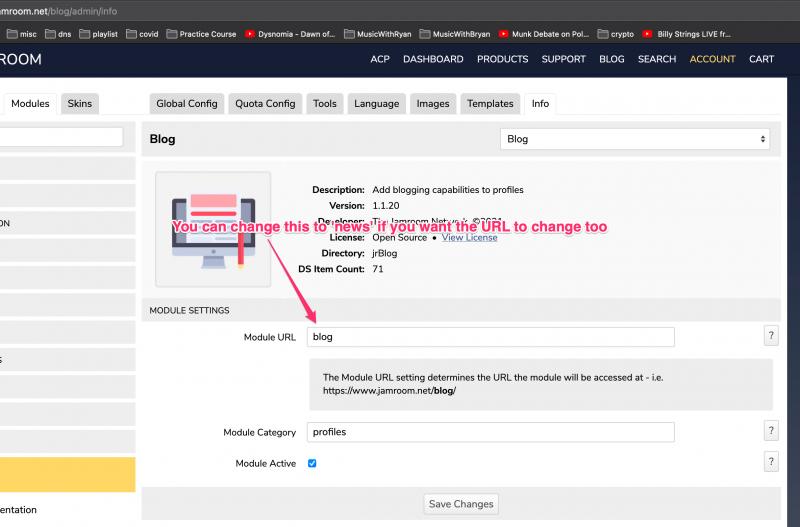Open the Dysnomia YouTube bookmark
Image resolution: width=800 pixels, height=527 pixels.
[x=290, y=33]
